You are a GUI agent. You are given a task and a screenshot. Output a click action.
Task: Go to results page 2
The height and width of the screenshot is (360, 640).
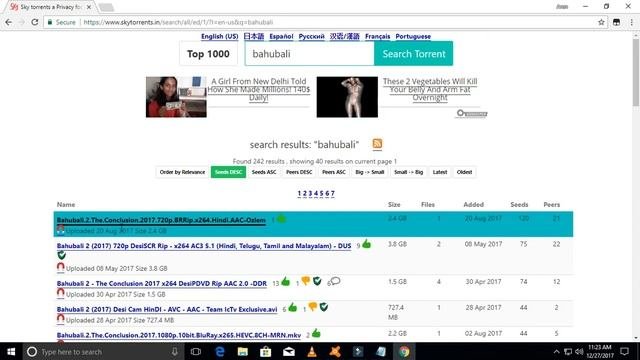(x=304, y=193)
